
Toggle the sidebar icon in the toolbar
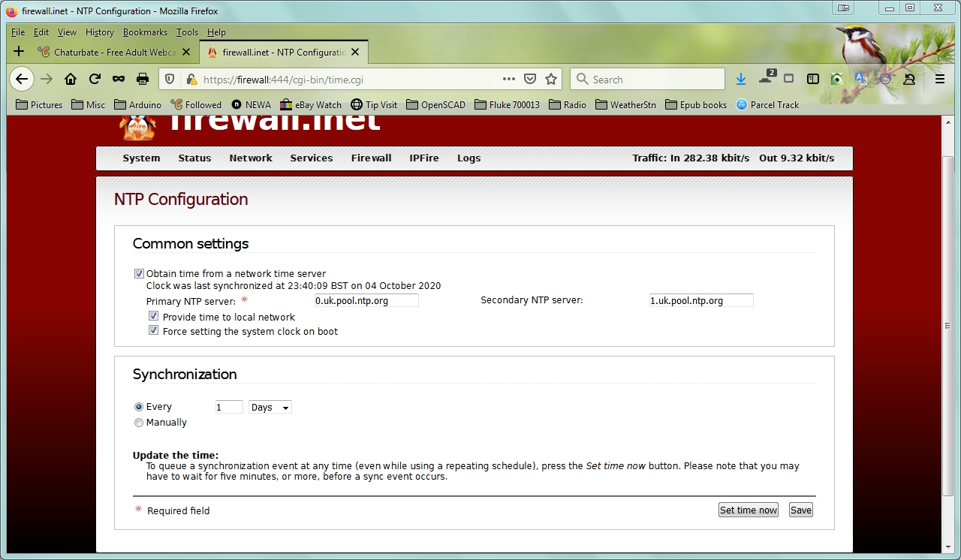(x=812, y=79)
